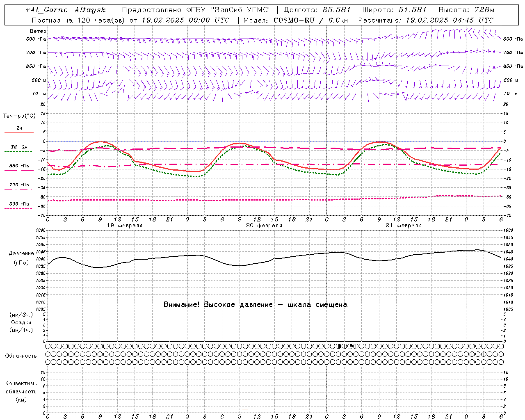Click the (мм/3ч.) precipitation unit label
The width and height of the screenshot is (525, 420).
tap(21, 315)
